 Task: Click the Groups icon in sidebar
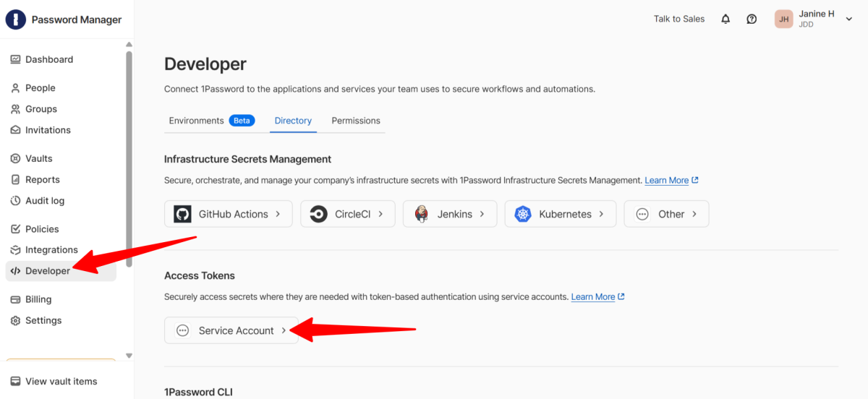pos(15,109)
